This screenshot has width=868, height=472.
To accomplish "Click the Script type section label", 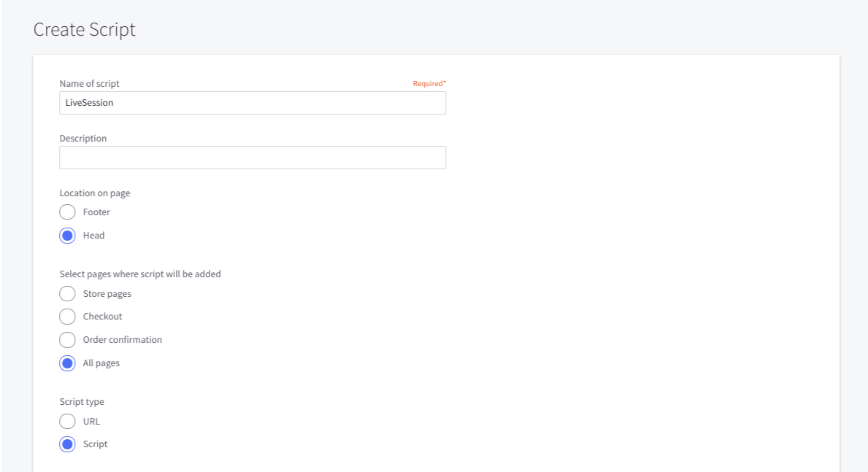I will 82,401.
